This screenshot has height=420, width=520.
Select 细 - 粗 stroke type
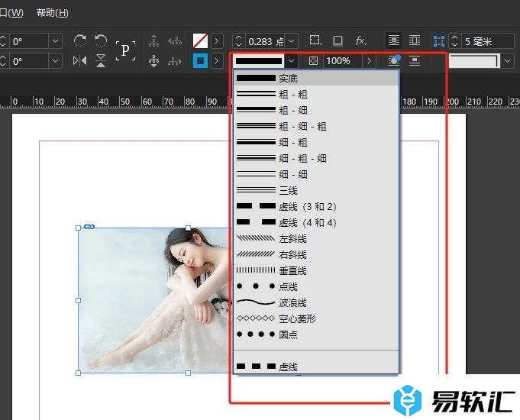[x=316, y=142]
